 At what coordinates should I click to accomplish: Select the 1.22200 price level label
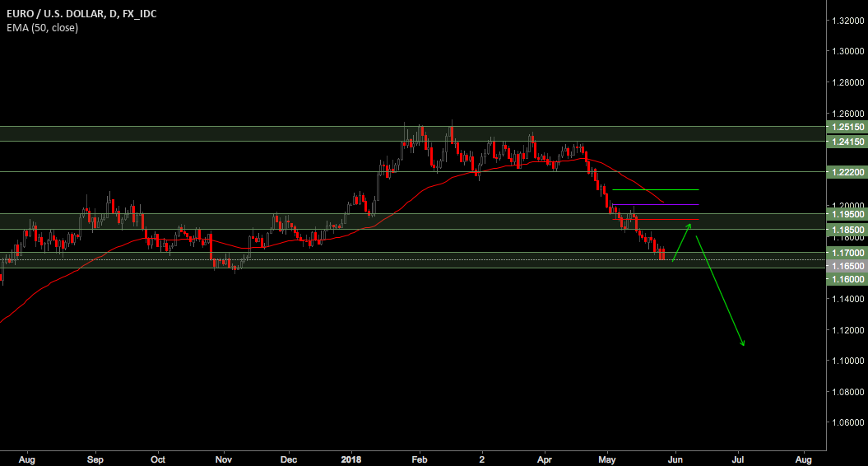pyautogui.click(x=847, y=172)
